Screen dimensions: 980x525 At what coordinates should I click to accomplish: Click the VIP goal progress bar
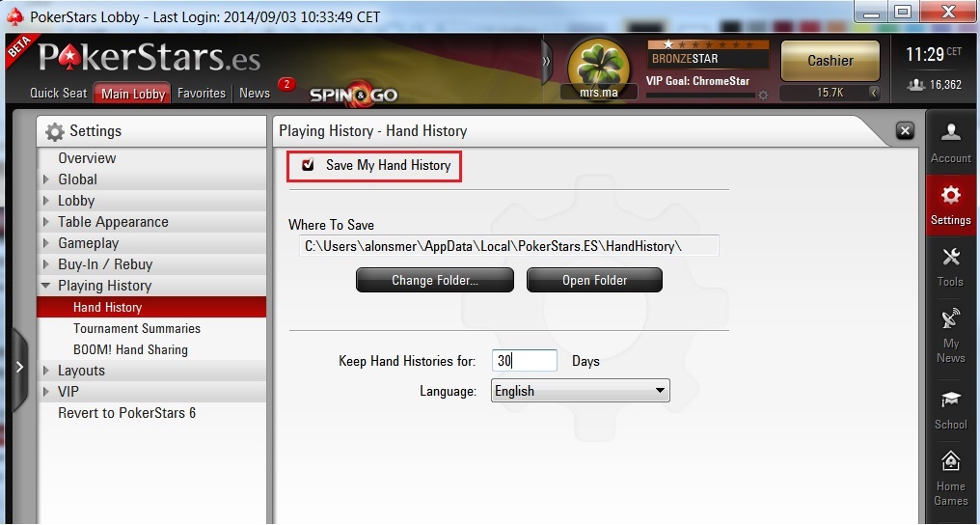pyautogui.click(x=700, y=96)
